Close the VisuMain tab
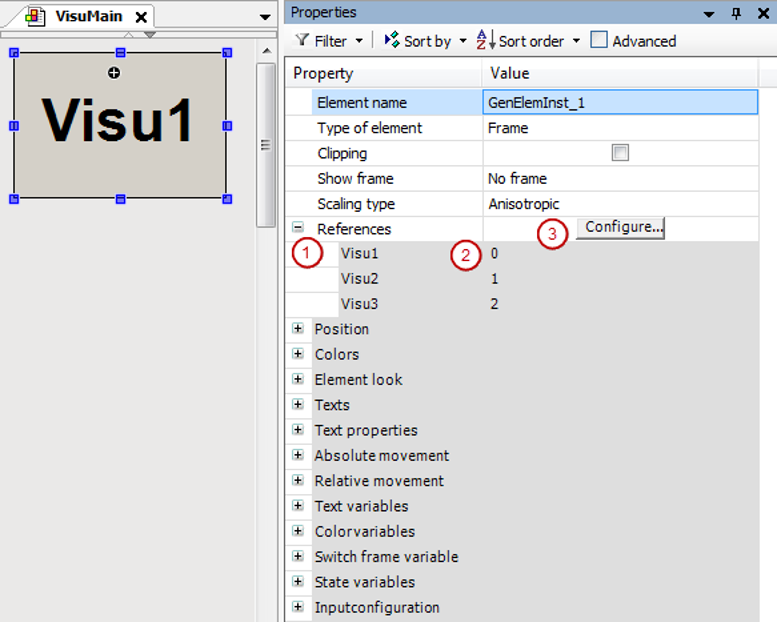Image resolution: width=777 pixels, height=622 pixels. [x=141, y=17]
